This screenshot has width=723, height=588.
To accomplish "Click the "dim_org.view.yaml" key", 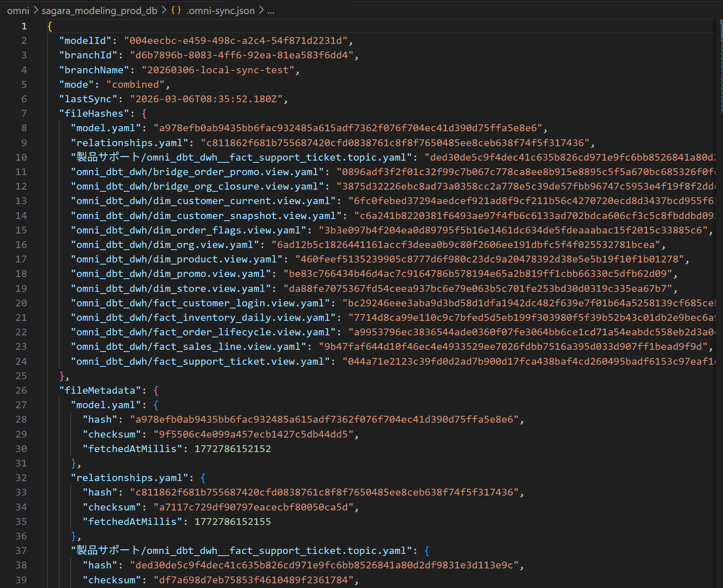I will 165,245.
